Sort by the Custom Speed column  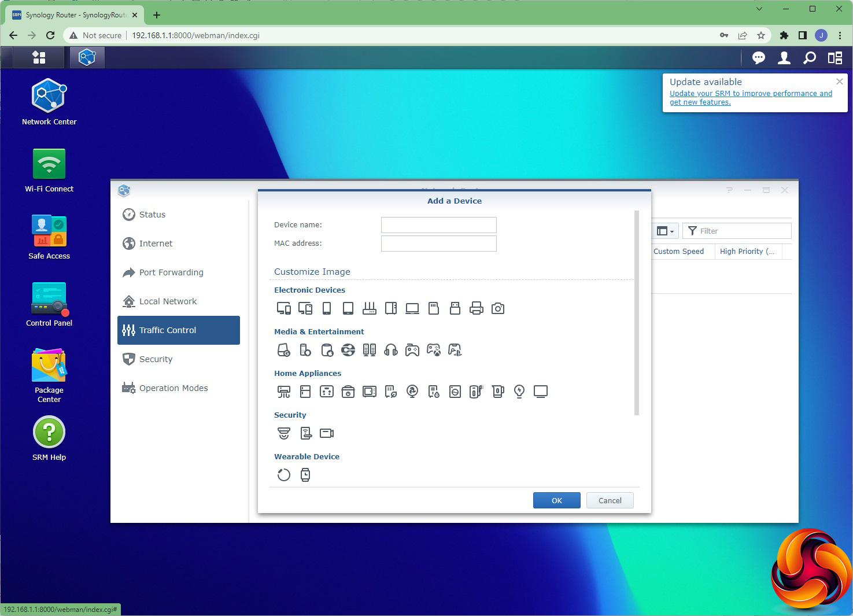678,252
